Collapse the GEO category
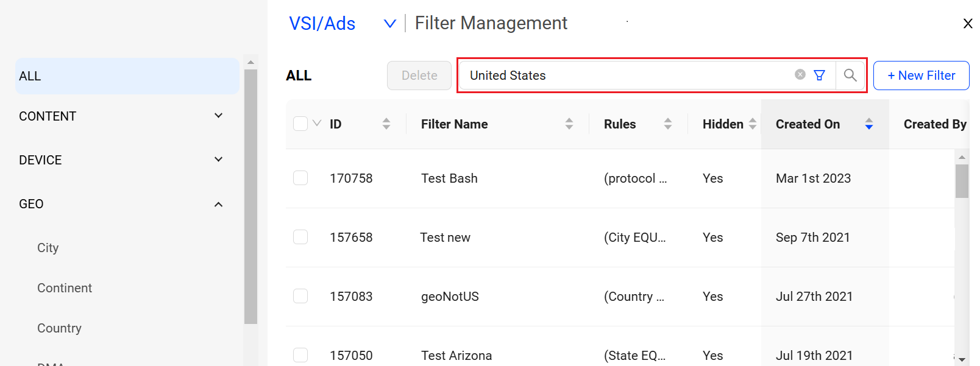This screenshot has width=980, height=366. [x=218, y=204]
